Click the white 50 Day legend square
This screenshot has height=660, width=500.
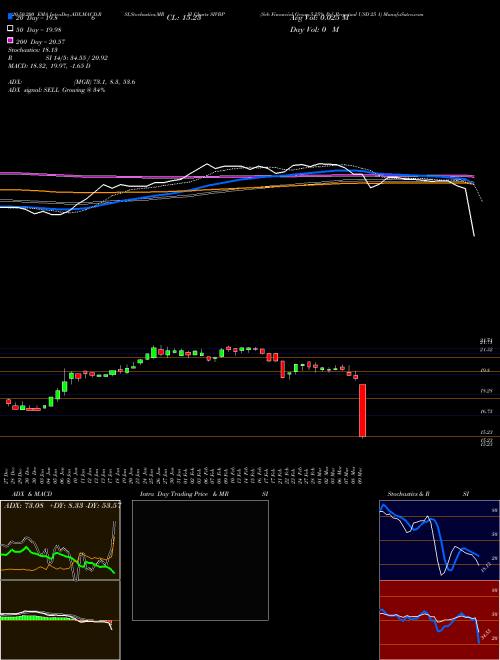pyautogui.click(x=11, y=29)
